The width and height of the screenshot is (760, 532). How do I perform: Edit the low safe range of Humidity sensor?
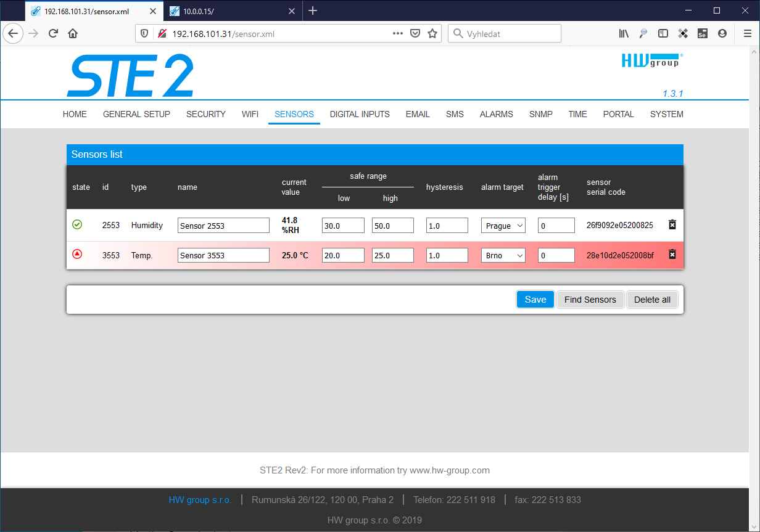tap(343, 226)
